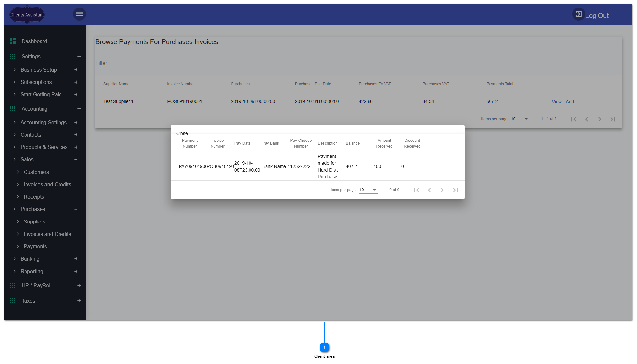The height and width of the screenshot is (364, 637).
Task: Select the Dashboard sidebar icon
Action: [x=13, y=41]
